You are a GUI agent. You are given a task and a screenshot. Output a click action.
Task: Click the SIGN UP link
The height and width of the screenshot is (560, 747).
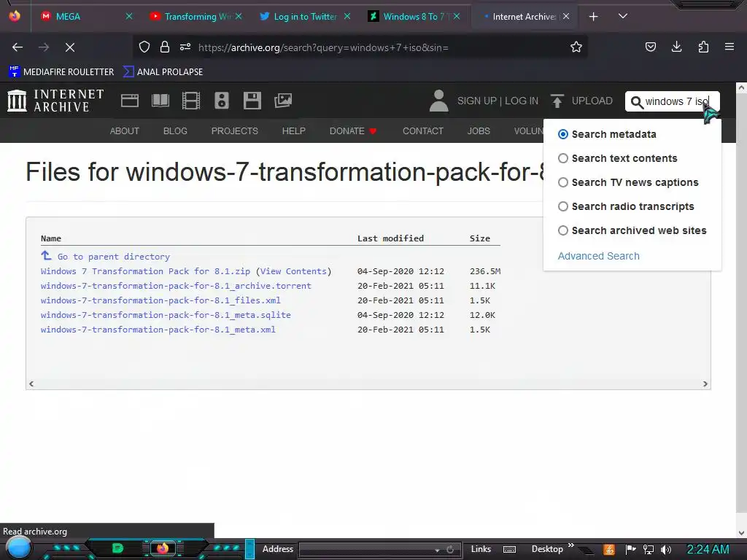click(x=477, y=101)
